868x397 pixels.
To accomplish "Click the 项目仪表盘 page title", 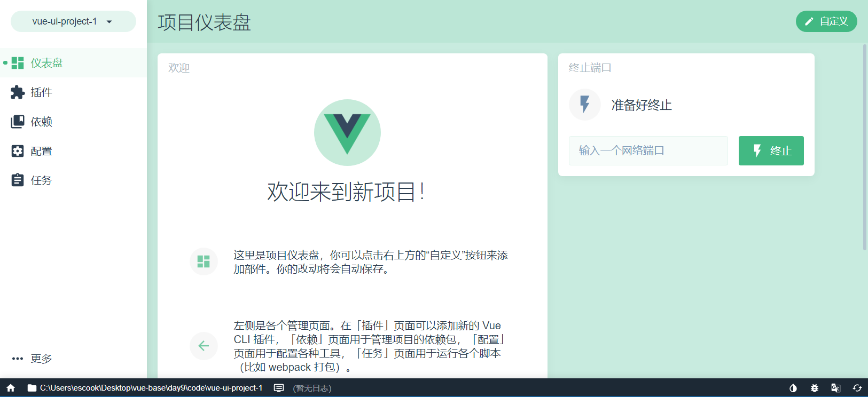I will tap(205, 22).
